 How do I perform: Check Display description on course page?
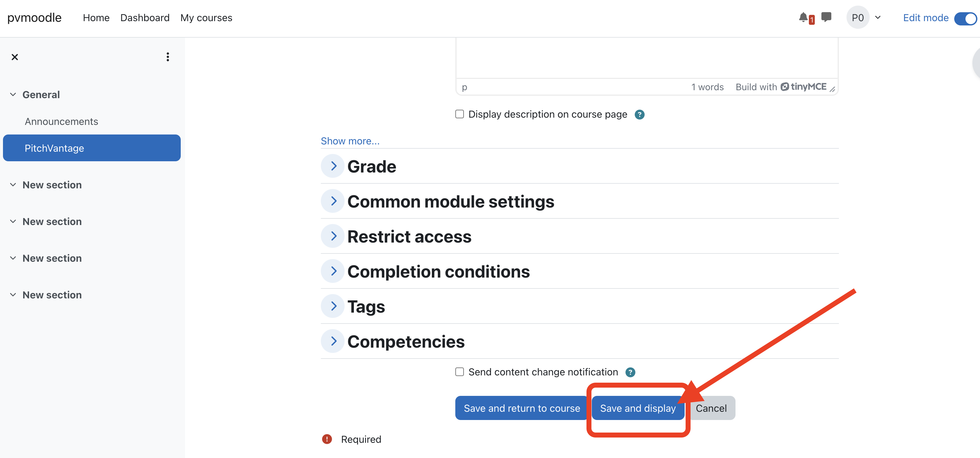click(460, 114)
